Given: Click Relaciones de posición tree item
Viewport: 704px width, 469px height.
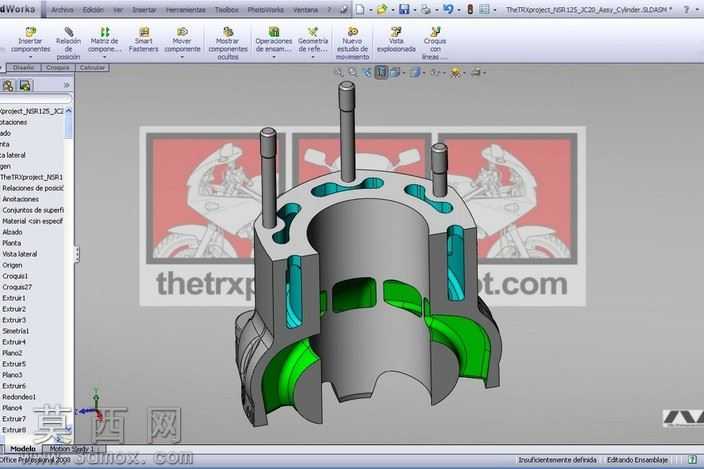Looking at the screenshot, I should click(x=32, y=188).
